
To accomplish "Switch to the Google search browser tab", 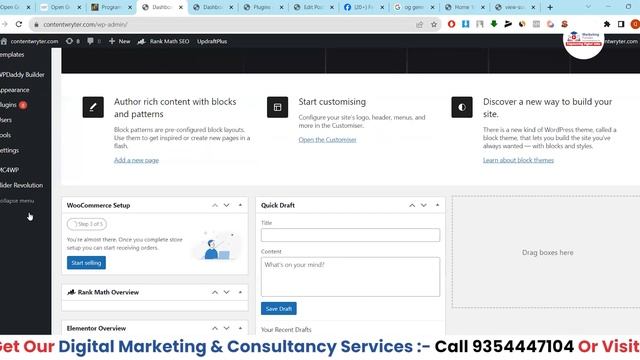I will pos(413,7).
